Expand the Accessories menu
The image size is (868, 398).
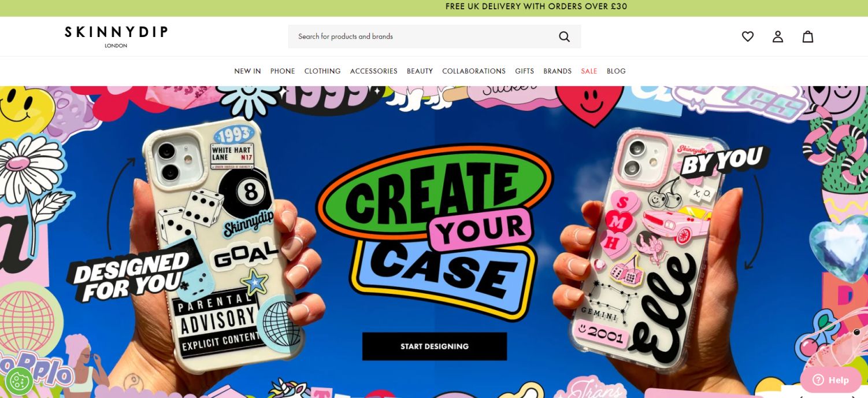tap(374, 71)
